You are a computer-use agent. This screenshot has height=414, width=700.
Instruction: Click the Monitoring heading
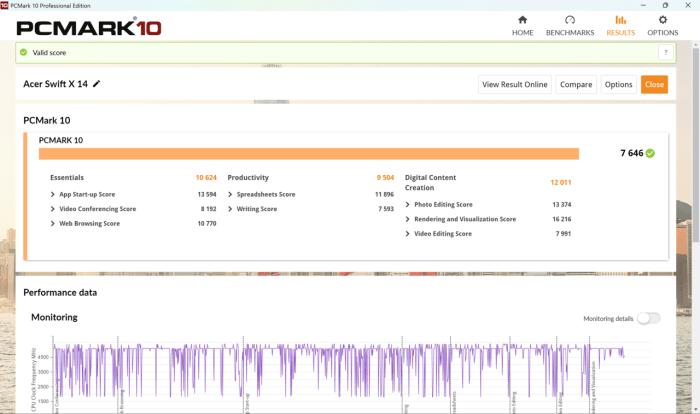(x=54, y=317)
